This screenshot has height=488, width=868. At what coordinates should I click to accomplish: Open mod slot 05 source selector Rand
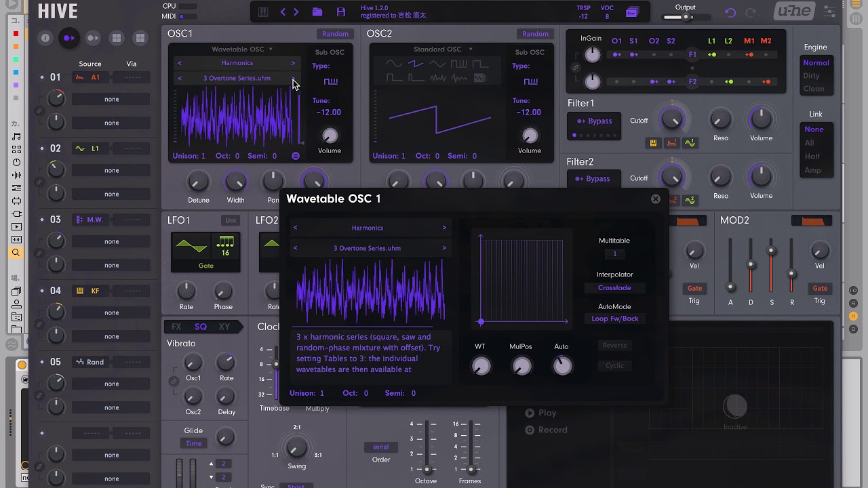click(90, 362)
